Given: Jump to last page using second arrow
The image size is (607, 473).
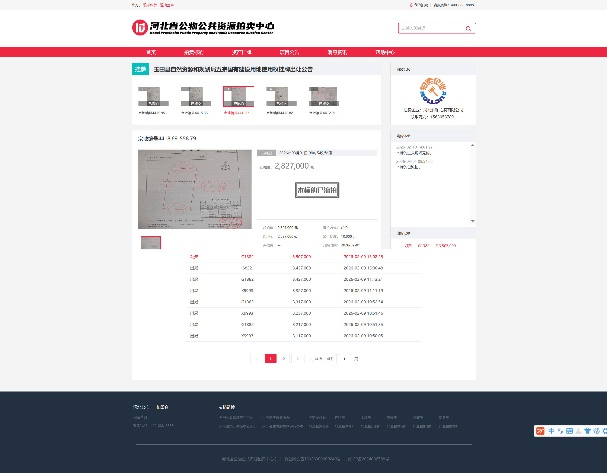Looking at the screenshot, I should click(297, 358).
